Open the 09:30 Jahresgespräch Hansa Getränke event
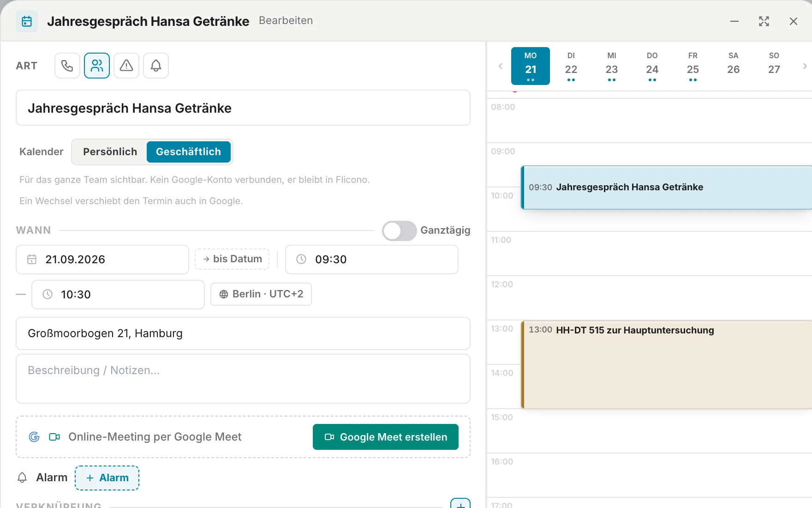The height and width of the screenshot is (508, 812). tap(667, 187)
